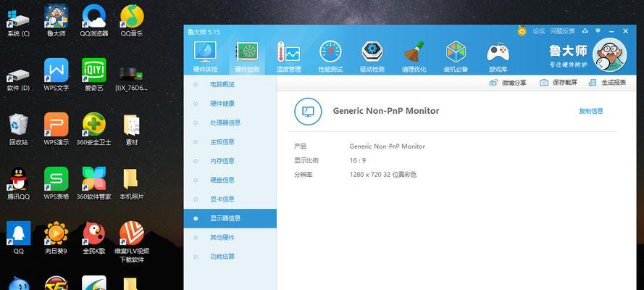Open the 问题反馈 feedback link
This screenshot has height=290, width=644.
(562, 30)
